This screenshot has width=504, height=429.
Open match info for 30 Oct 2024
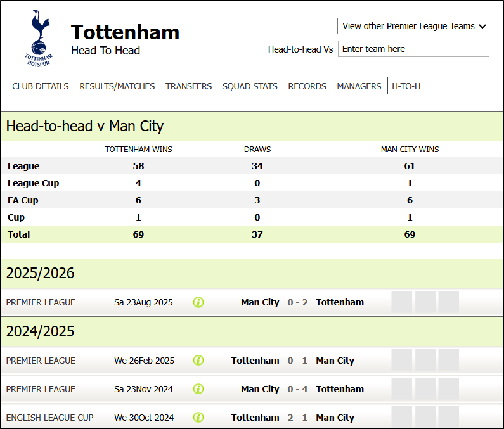[198, 418]
